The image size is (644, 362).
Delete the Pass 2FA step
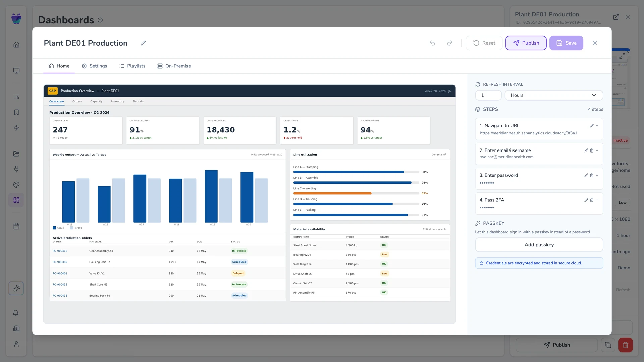pos(592,200)
